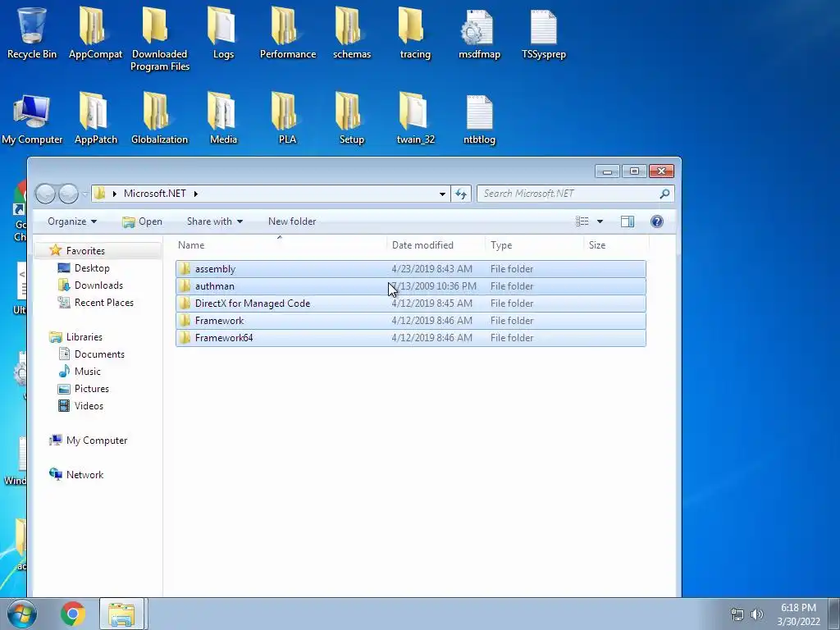This screenshot has height=630, width=840.
Task: Open the Setup desktop folder
Action: [351, 118]
